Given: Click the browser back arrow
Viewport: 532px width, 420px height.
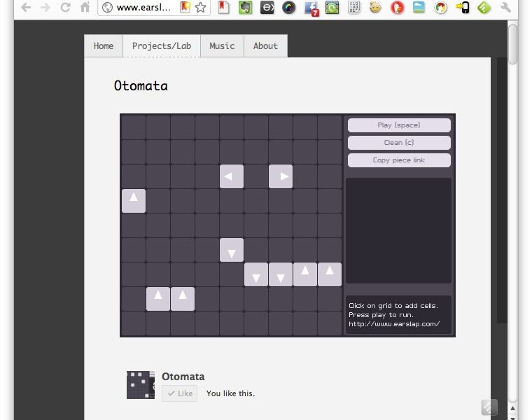Looking at the screenshot, I should pos(26,8).
